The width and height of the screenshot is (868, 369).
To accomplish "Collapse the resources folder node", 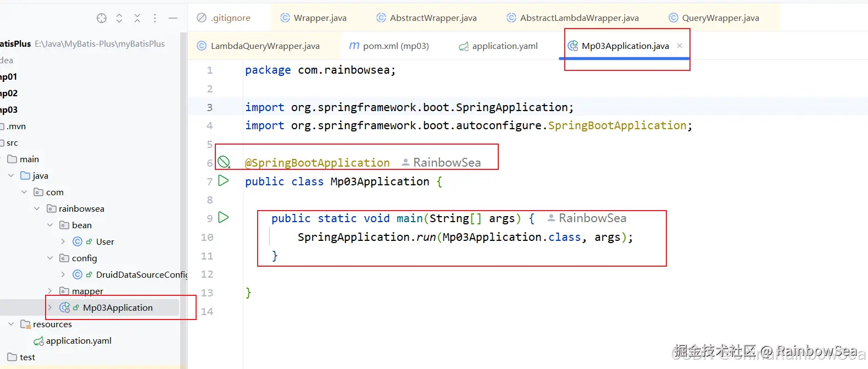I will coord(11,324).
